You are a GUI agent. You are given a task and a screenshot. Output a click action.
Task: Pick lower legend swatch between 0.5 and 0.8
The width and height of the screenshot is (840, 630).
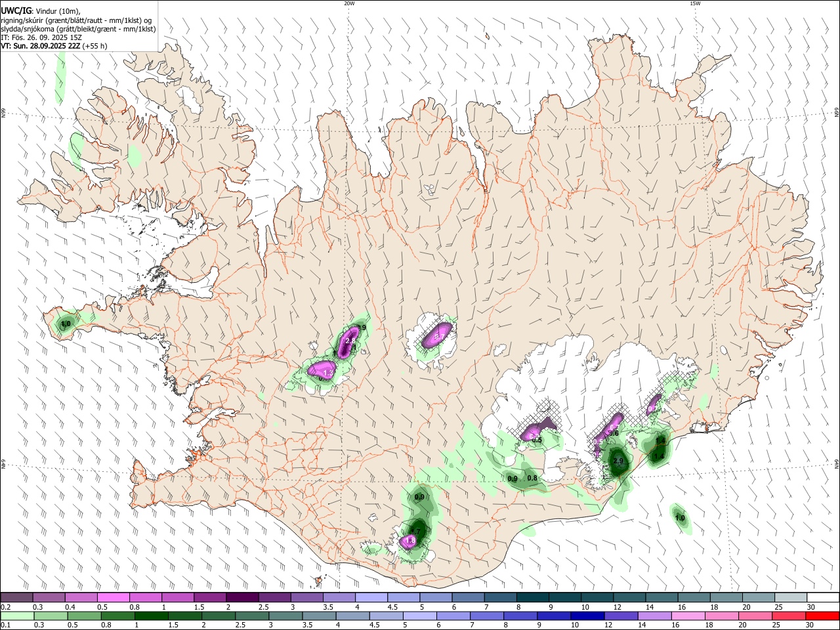[x=83, y=616]
